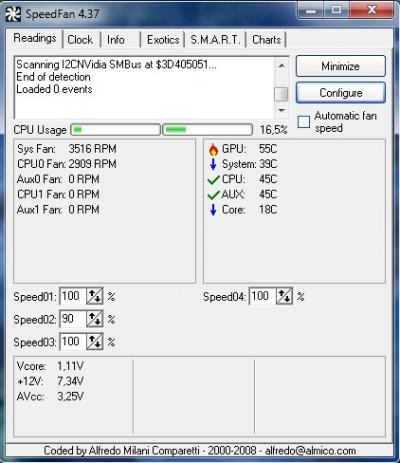Open the Charts tab
This screenshot has width=400, height=463.
click(266, 40)
